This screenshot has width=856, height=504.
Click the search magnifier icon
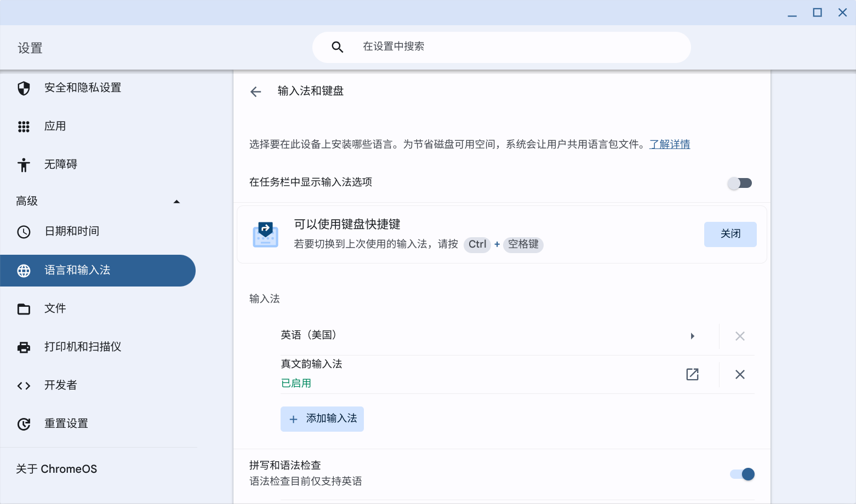[x=338, y=47]
